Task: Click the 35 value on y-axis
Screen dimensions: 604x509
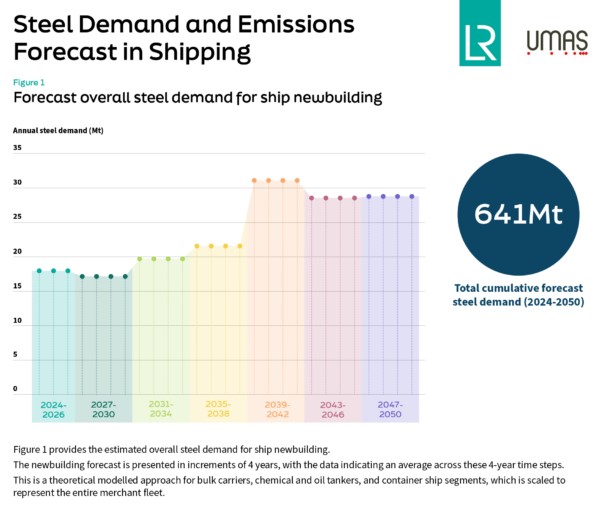Action: pos(17,148)
